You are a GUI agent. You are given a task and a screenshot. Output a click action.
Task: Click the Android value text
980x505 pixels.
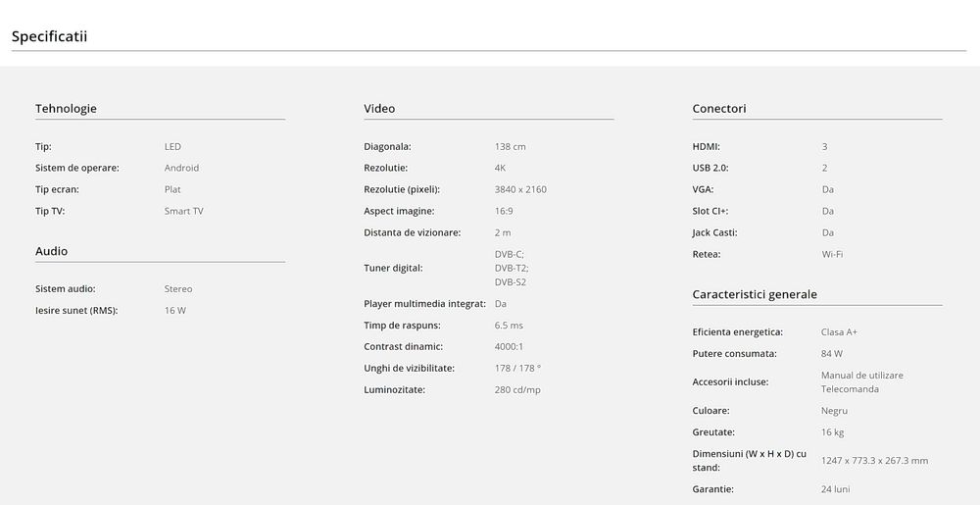point(181,168)
